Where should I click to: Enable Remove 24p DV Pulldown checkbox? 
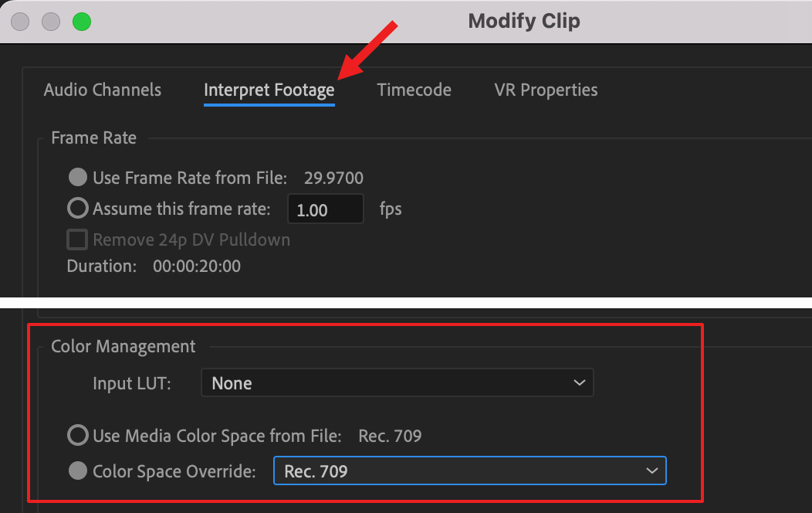point(77,240)
